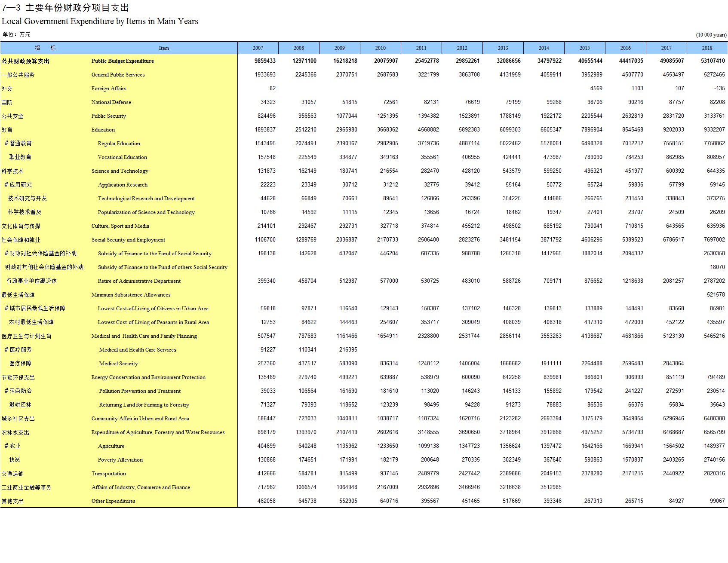Click 'Application Research' row label
The image size is (728, 563).
[x=123, y=185]
